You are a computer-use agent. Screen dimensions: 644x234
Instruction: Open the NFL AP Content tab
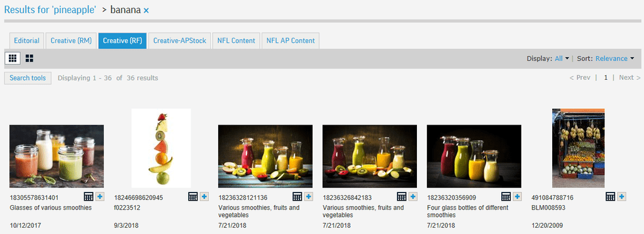(291, 41)
